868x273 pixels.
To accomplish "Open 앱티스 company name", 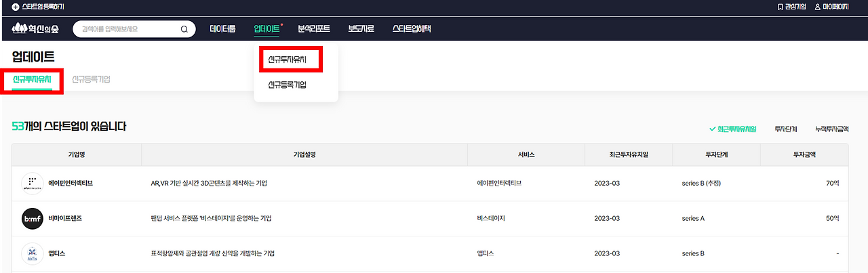I will 57,253.
